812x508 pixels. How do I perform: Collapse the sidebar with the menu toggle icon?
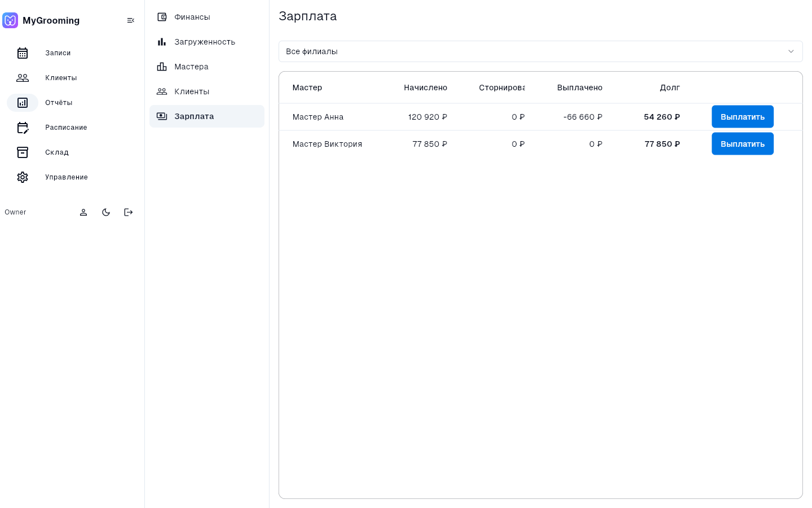click(131, 20)
